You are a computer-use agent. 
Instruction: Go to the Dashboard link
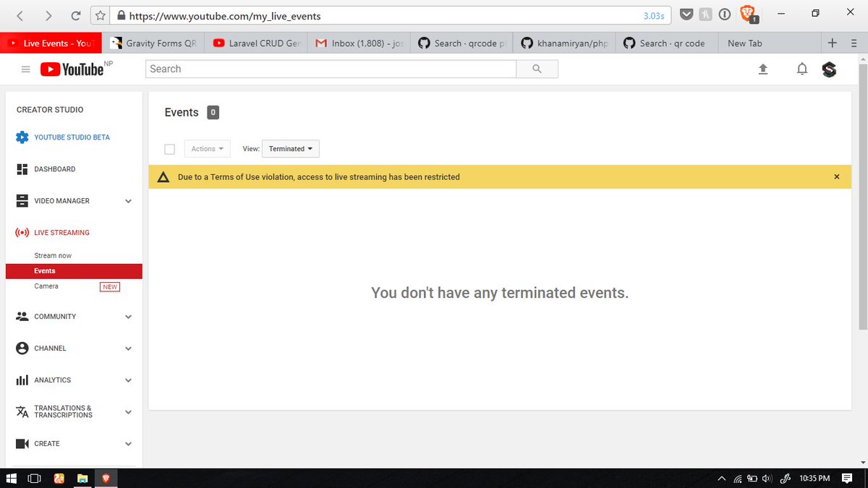(55, 169)
